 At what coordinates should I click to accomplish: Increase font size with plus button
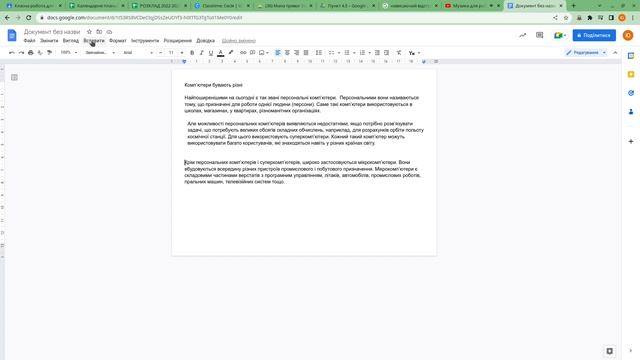(x=182, y=53)
